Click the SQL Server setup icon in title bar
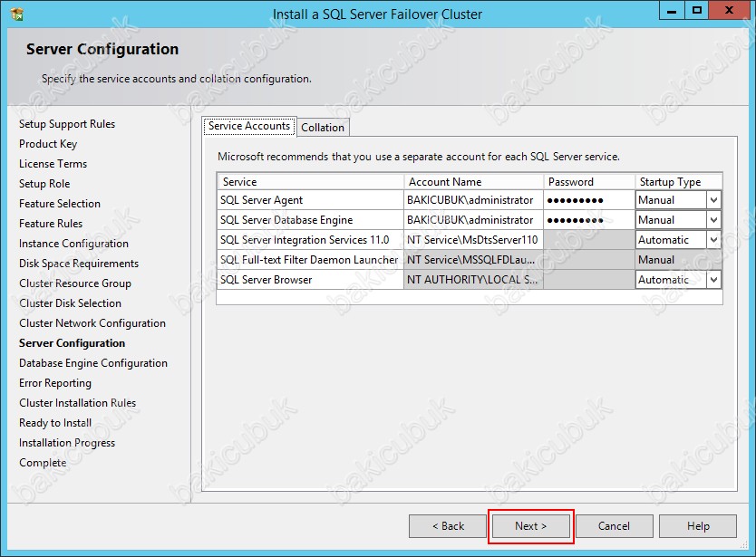Image resolution: width=756 pixels, height=557 pixels. coord(17,14)
